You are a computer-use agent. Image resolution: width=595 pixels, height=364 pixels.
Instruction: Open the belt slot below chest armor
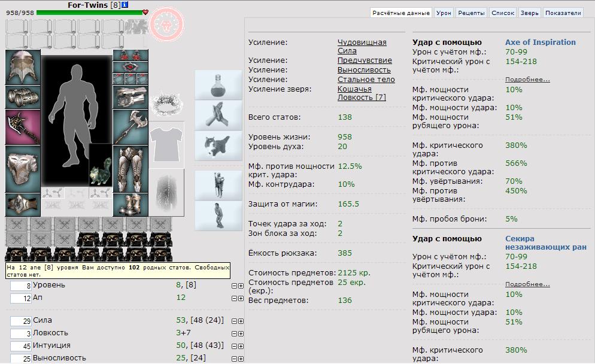pos(23,205)
